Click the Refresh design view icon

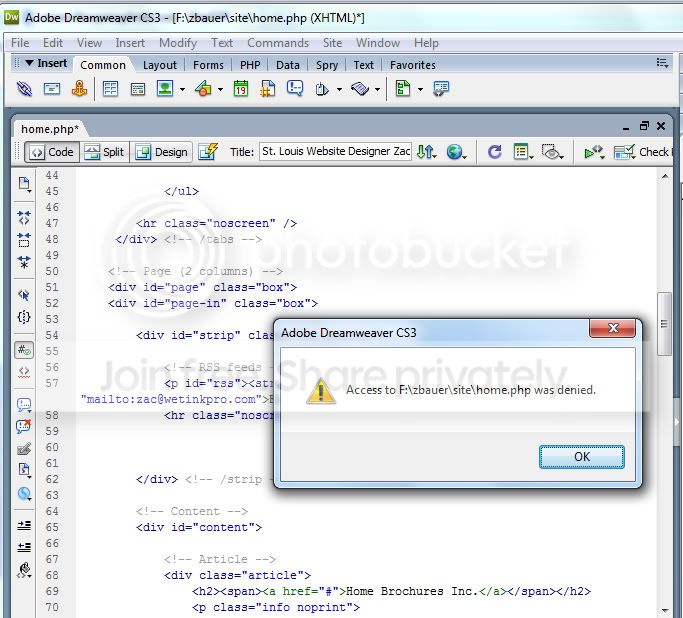click(x=494, y=152)
